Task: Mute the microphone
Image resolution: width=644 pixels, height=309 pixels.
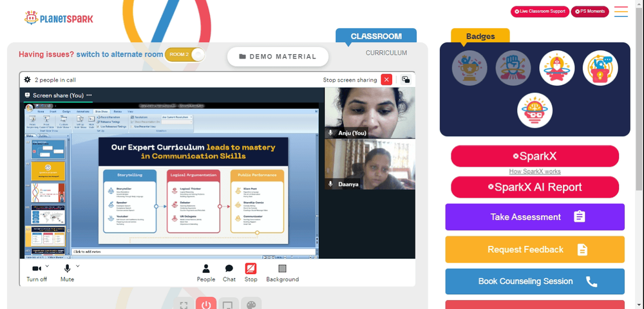Action: coord(67,274)
